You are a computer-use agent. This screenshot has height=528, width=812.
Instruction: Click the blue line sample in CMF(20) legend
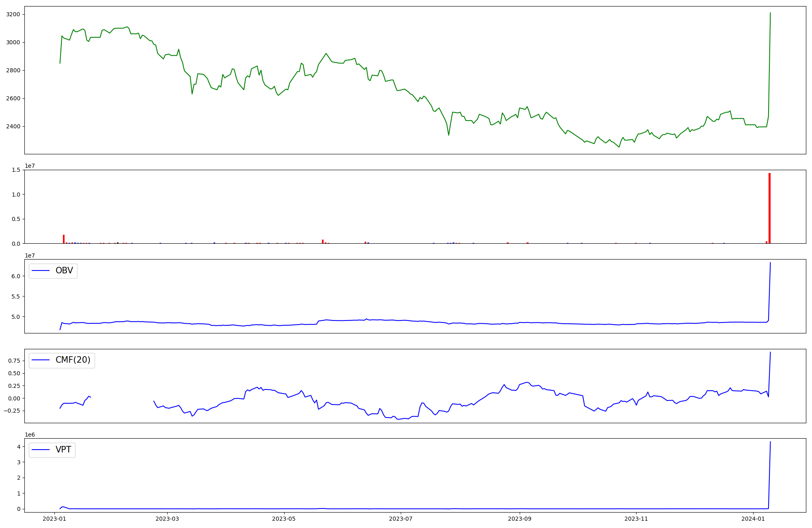coord(41,360)
